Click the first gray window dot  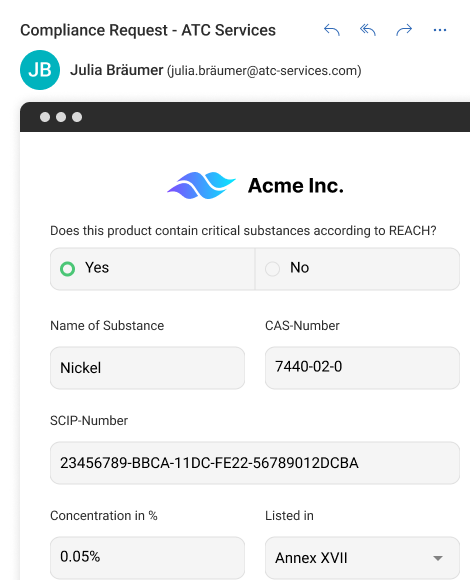point(45,117)
